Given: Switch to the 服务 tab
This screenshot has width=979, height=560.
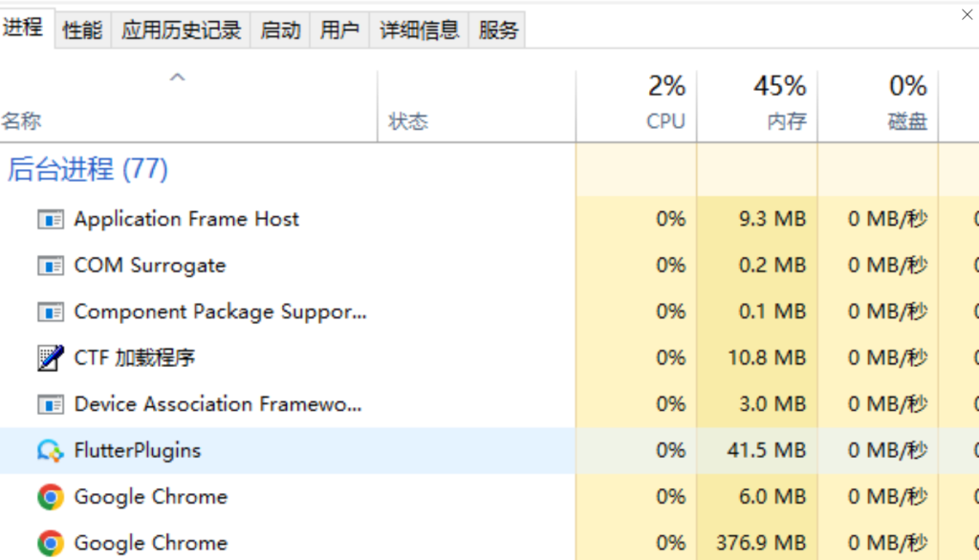Looking at the screenshot, I should (x=498, y=30).
